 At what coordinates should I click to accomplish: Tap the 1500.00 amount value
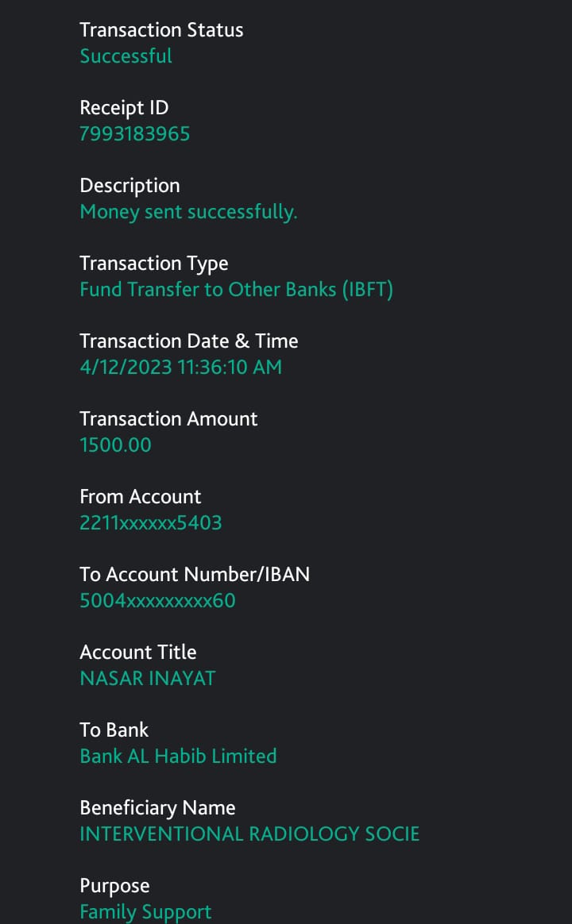point(115,445)
